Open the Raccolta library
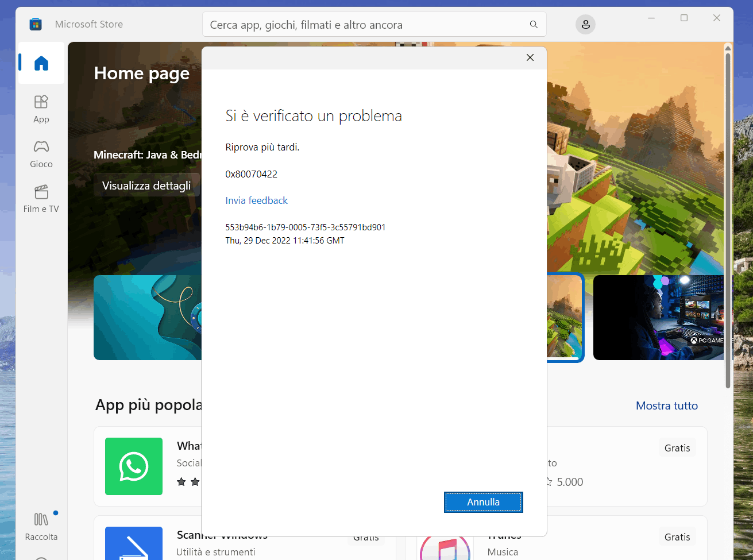 click(x=41, y=527)
